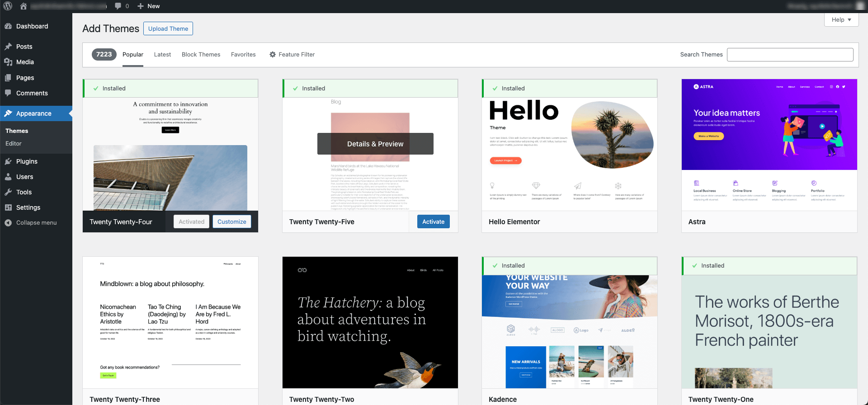
Task: Click the Twenty Twenty-Two theme screenshot
Action: tap(370, 323)
